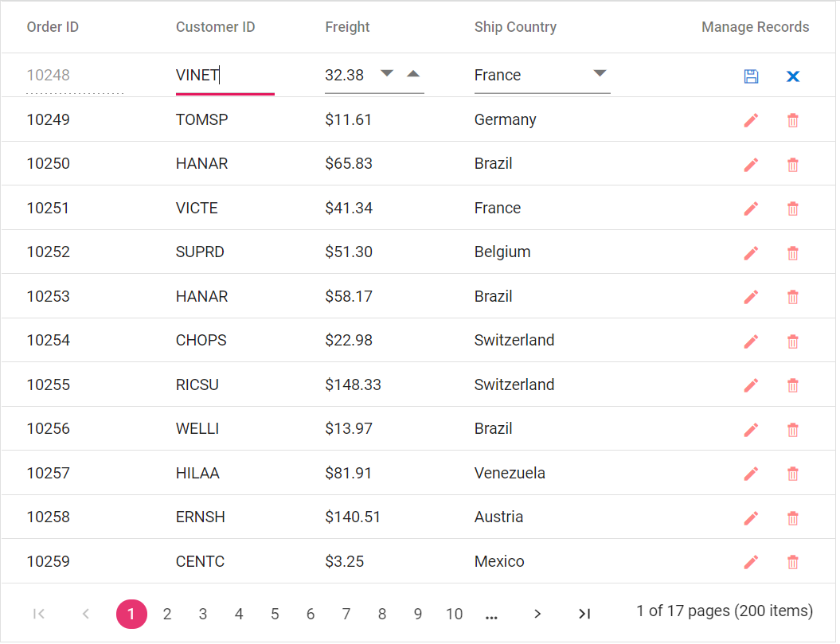Delete order 10255 via trash icon
840x644 pixels.
793,385
